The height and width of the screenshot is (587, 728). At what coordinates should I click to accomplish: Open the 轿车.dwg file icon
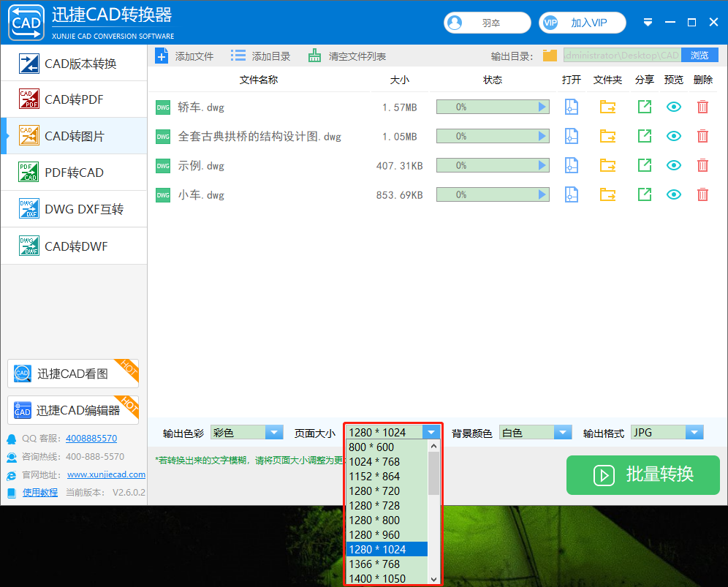point(571,107)
